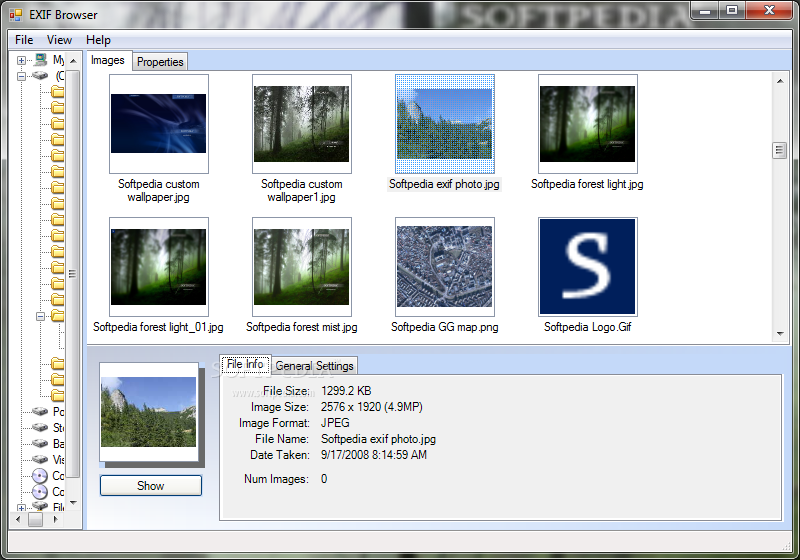Collapse the C drive tree node

pyautogui.click(x=21, y=76)
